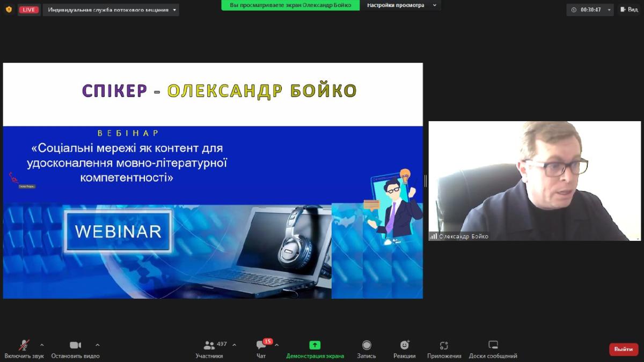Open the Индивидуальная служба потокового вещания dropdown
This screenshot has height=362, width=644.
pos(111,10)
